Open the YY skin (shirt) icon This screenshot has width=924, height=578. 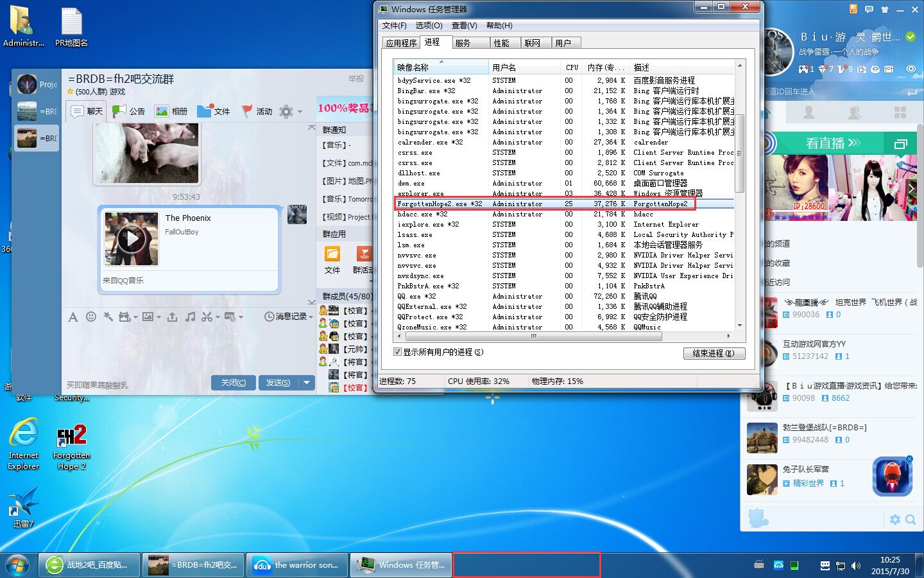coord(885,10)
